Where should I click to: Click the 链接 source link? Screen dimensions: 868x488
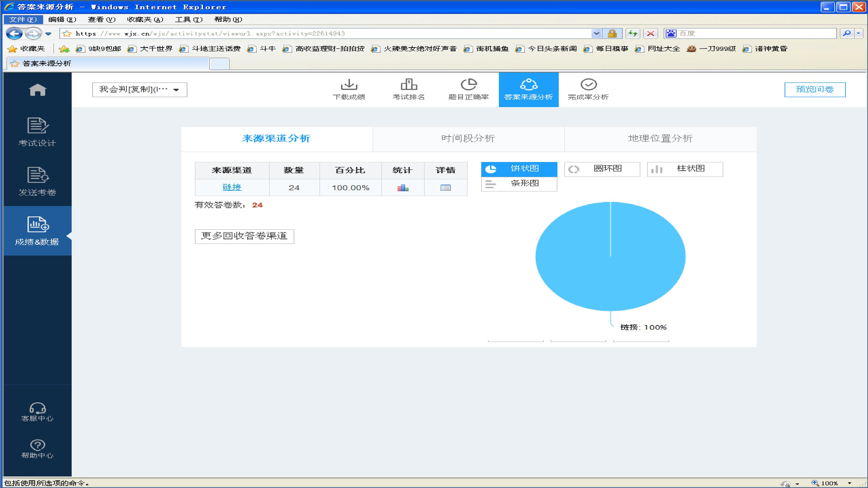pyautogui.click(x=232, y=187)
